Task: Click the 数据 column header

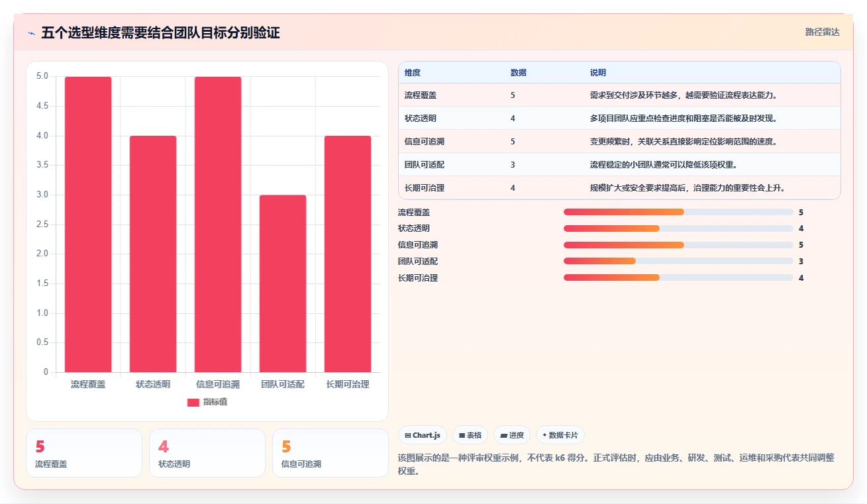Action: 519,72
